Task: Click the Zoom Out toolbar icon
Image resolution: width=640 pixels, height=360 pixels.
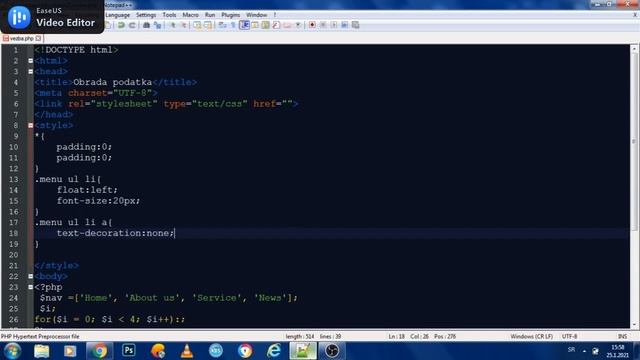Action: (184, 25)
